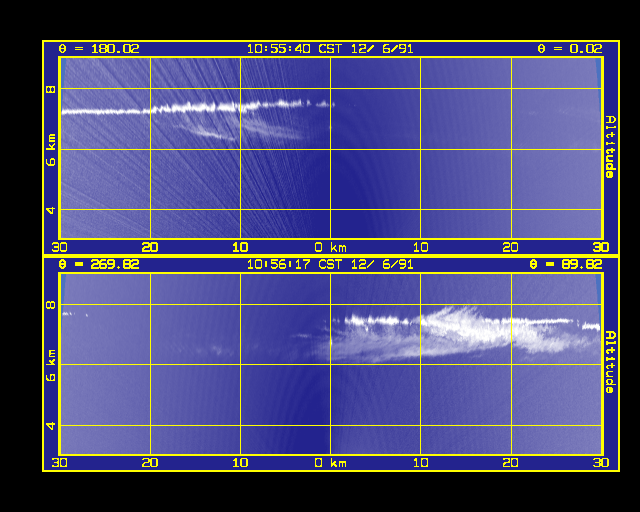The width and height of the screenshot is (640, 512).
Task: Select the 10:55:40 CST 12/ 6/91 timestamp
Action: (330, 49)
